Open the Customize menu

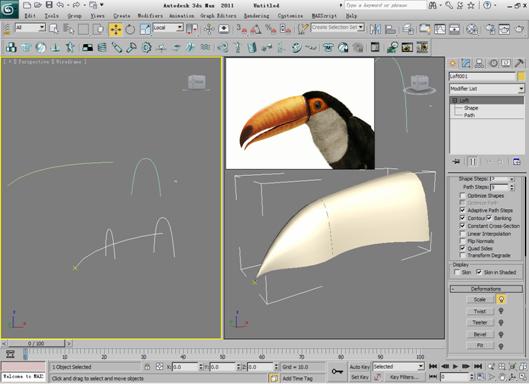point(290,16)
